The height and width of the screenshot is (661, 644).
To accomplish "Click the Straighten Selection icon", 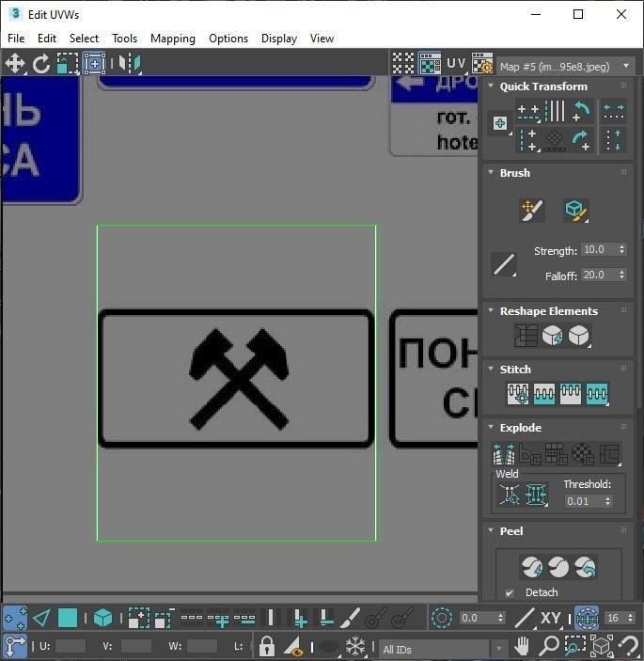I will click(x=526, y=336).
